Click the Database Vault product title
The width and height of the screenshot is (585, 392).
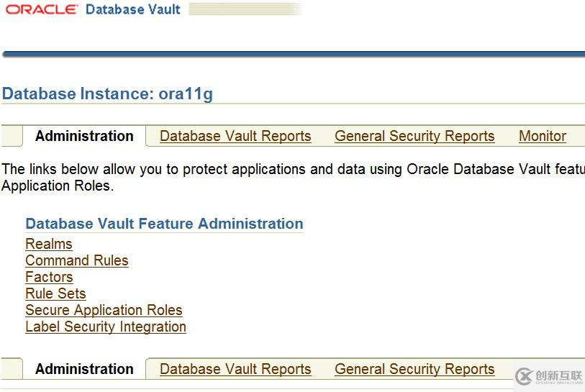tap(133, 10)
